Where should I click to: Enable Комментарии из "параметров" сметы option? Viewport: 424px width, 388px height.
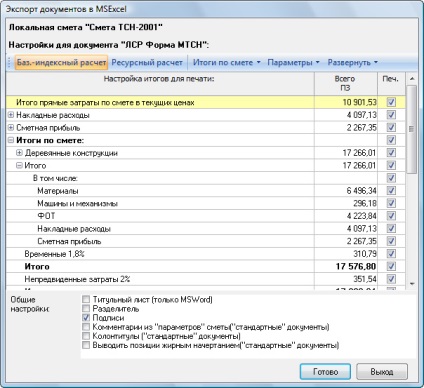coord(86,327)
